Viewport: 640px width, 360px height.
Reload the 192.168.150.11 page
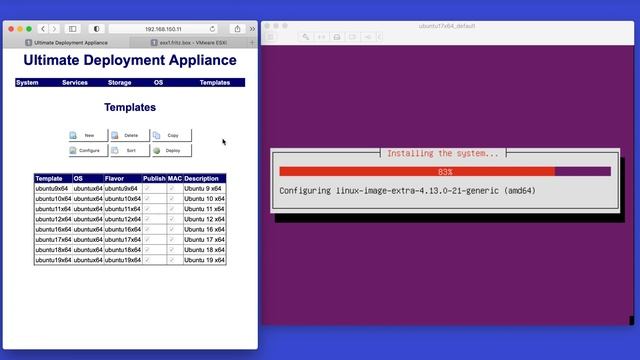click(212, 29)
